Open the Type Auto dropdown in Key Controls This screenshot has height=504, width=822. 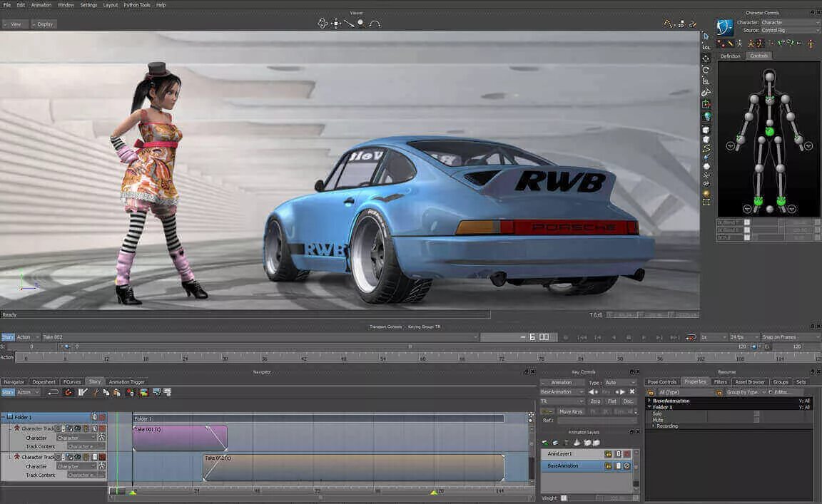pyautogui.click(x=620, y=383)
